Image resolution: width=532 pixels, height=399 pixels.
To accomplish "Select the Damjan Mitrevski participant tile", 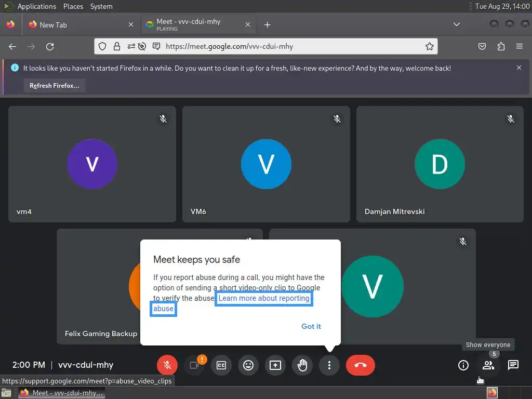I will pos(440,164).
